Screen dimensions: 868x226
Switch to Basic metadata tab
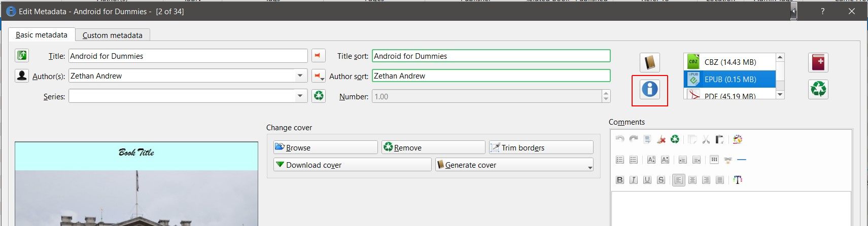pyautogui.click(x=42, y=34)
